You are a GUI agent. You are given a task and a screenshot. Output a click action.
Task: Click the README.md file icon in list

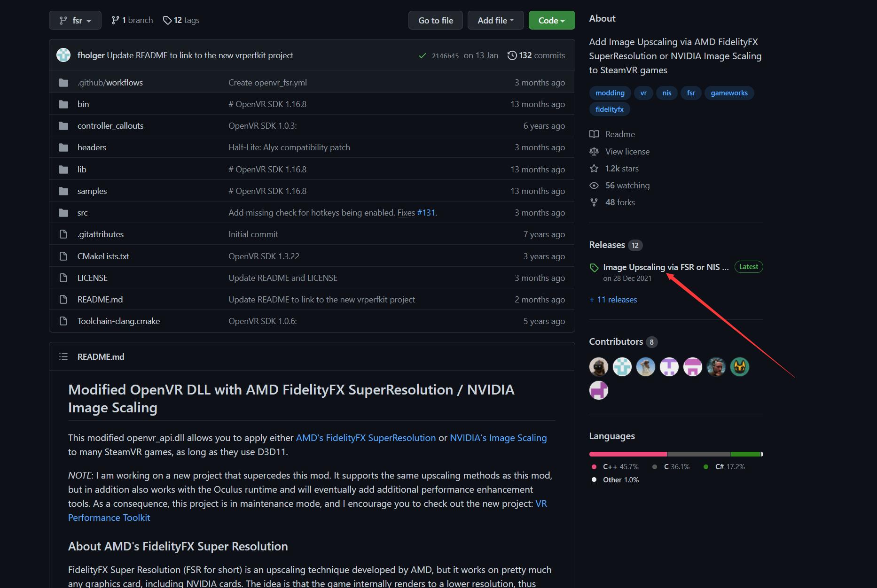click(x=63, y=300)
